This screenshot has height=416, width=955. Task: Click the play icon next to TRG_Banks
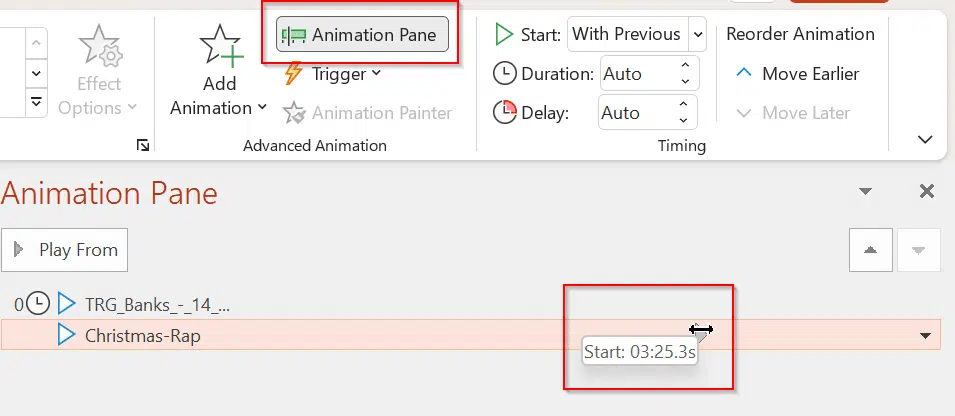coord(66,303)
